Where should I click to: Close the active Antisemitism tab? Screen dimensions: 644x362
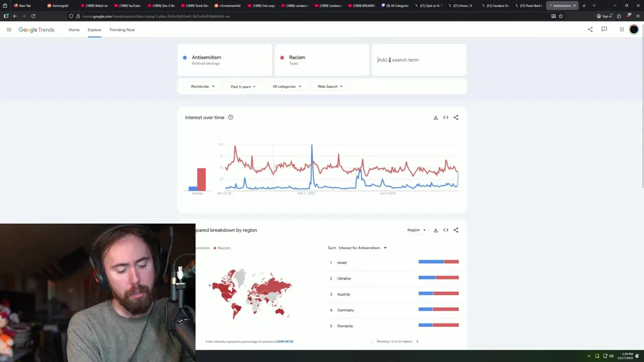(x=574, y=6)
